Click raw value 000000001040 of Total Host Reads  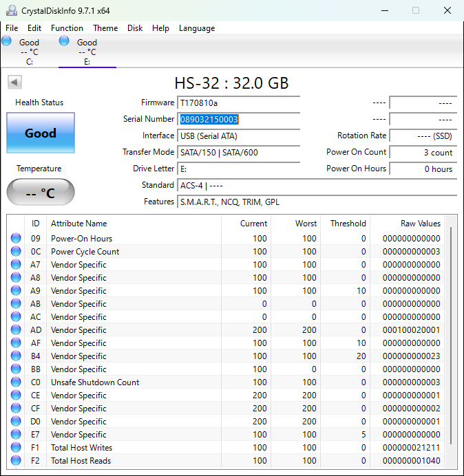pyautogui.click(x=411, y=460)
